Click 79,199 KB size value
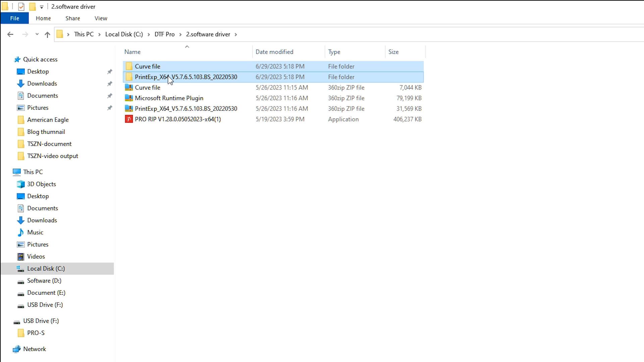 tap(409, 98)
